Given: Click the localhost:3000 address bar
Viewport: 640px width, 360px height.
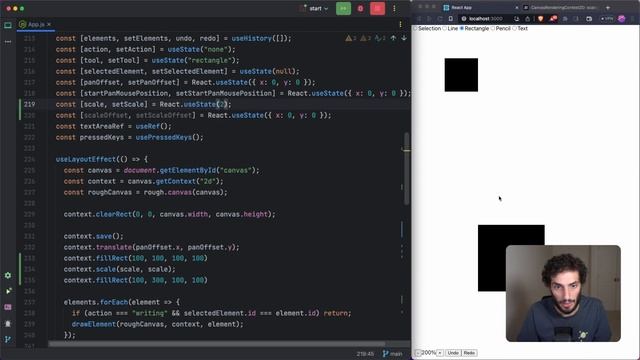Looking at the screenshot, I should point(485,19).
